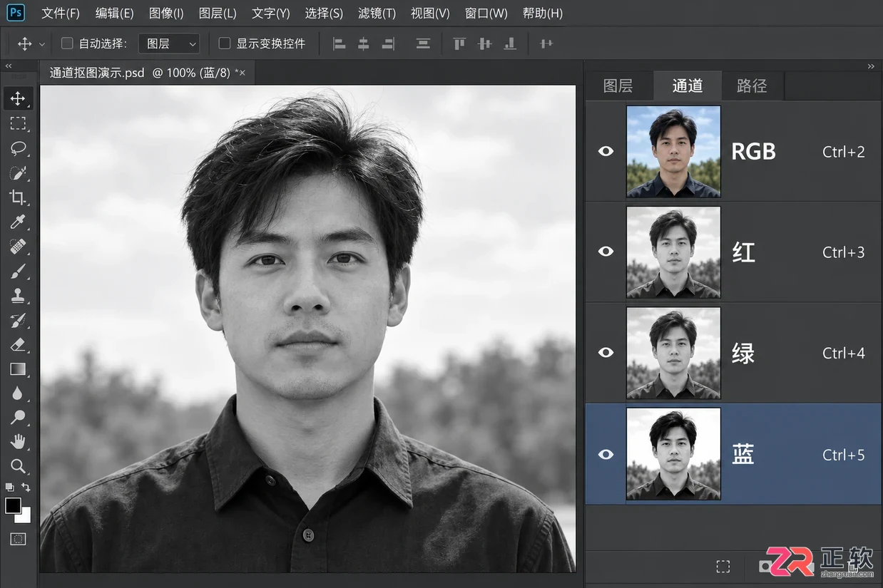This screenshot has height=588, width=883.
Task: Switch to the 图层 panel tab
Action: click(x=618, y=86)
